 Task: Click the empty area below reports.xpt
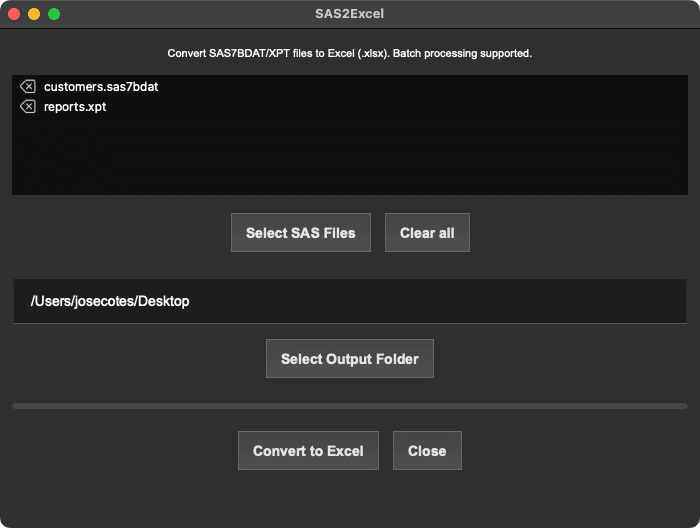[x=350, y=155]
